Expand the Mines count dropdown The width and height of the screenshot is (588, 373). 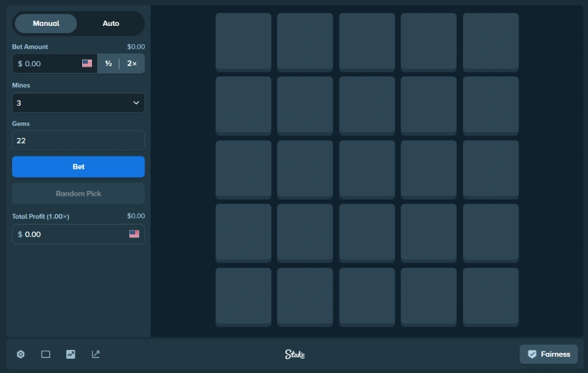[x=78, y=103]
